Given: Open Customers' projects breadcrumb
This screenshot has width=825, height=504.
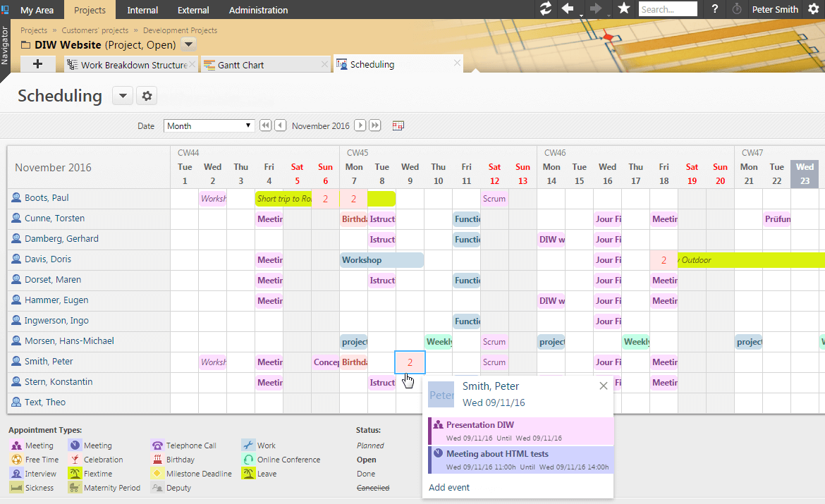Looking at the screenshot, I should pyautogui.click(x=94, y=30).
